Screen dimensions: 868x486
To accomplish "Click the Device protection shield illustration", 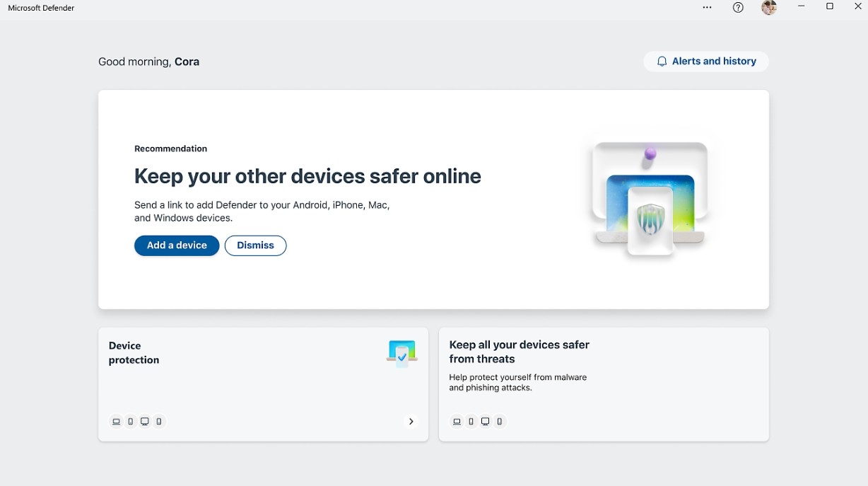I will (401, 354).
